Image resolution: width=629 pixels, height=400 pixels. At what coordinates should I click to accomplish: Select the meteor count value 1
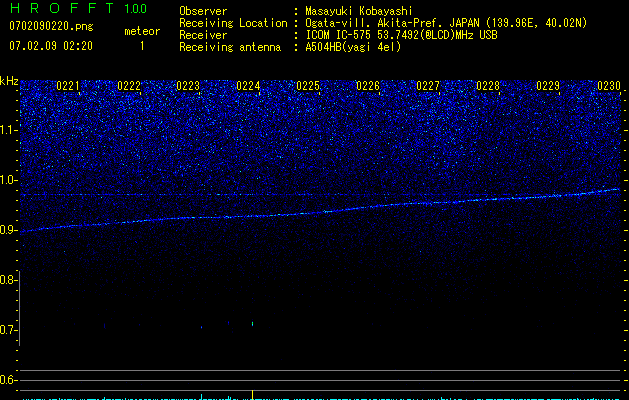tap(141, 46)
